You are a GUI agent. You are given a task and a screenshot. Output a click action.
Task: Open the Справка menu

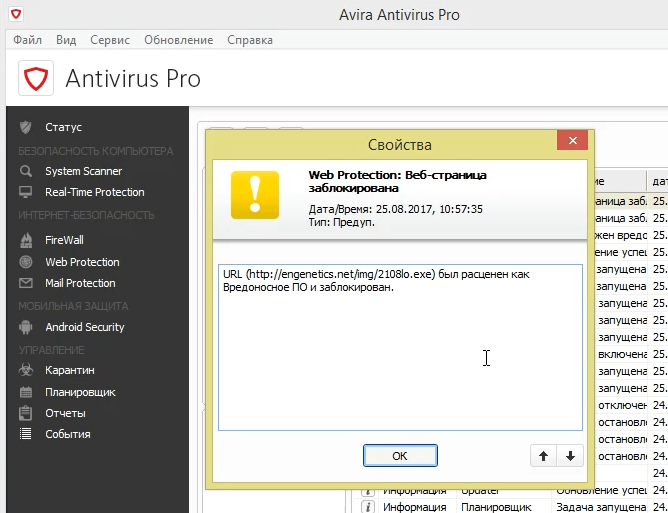tap(250, 40)
